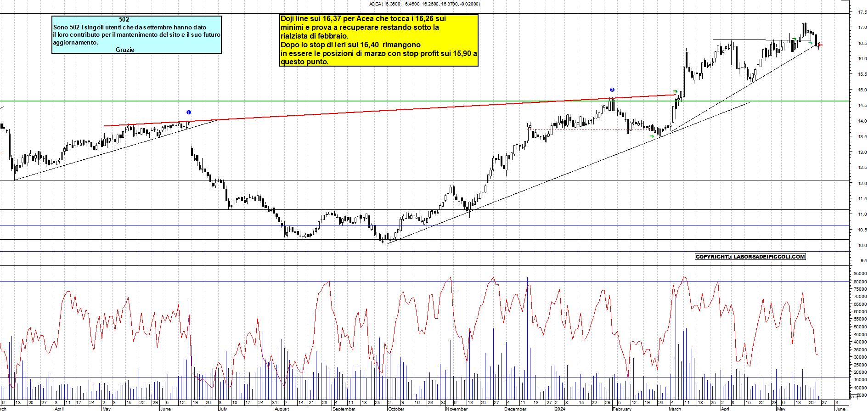Click the '60000' volume axis label

(x=860, y=311)
